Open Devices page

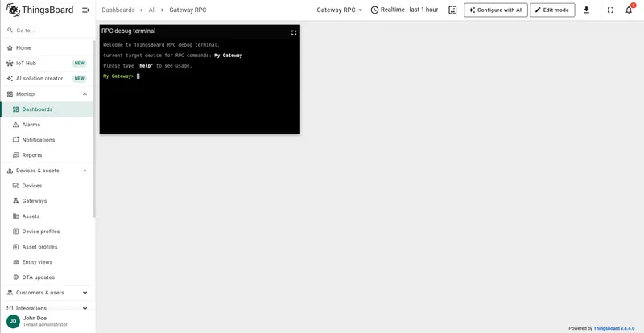coord(47,186)
